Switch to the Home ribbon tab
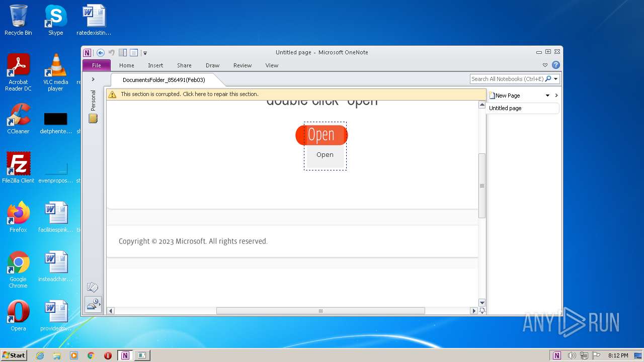This screenshot has width=644, height=362. 127,65
